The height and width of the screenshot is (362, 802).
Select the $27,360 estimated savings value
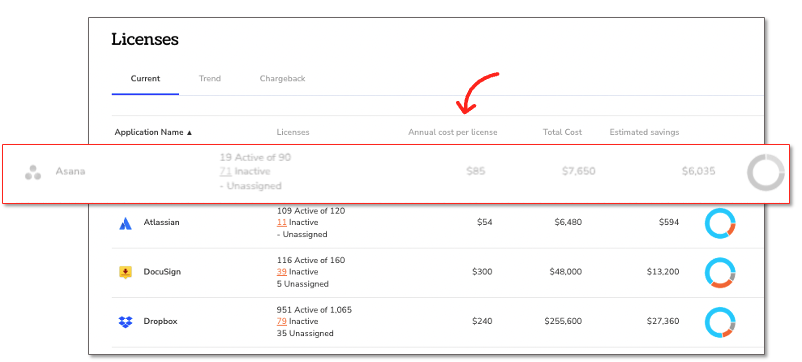663,322
